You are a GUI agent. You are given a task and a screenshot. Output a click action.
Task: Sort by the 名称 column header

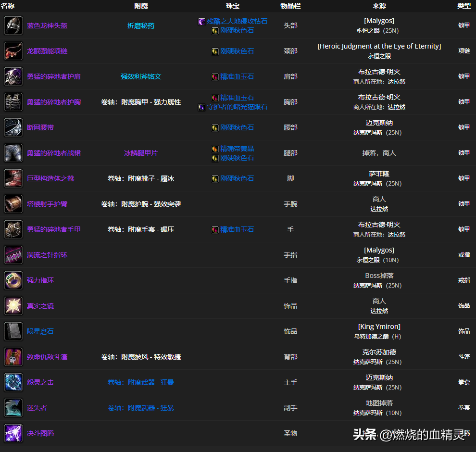pos(8,6)
